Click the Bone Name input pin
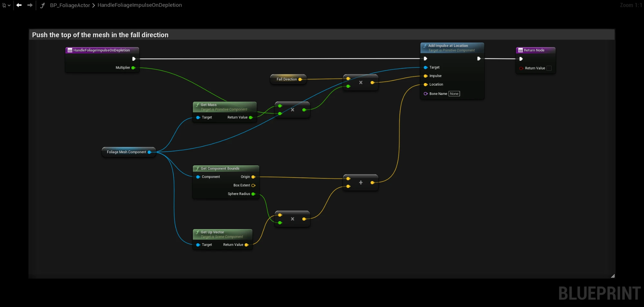Screen dimensions: 644x307 (x=426, y=94)
